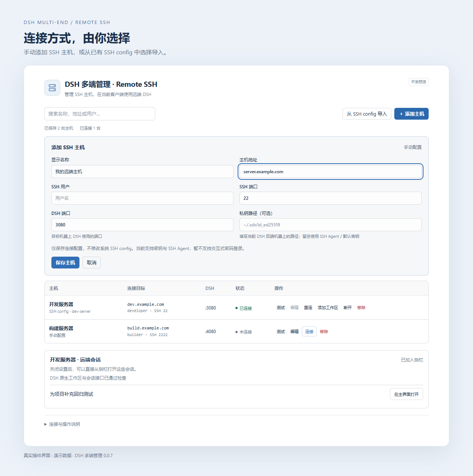Click 移除 in the 构建服务器 row
Screen dimensions: 473x476
(324, 332)
